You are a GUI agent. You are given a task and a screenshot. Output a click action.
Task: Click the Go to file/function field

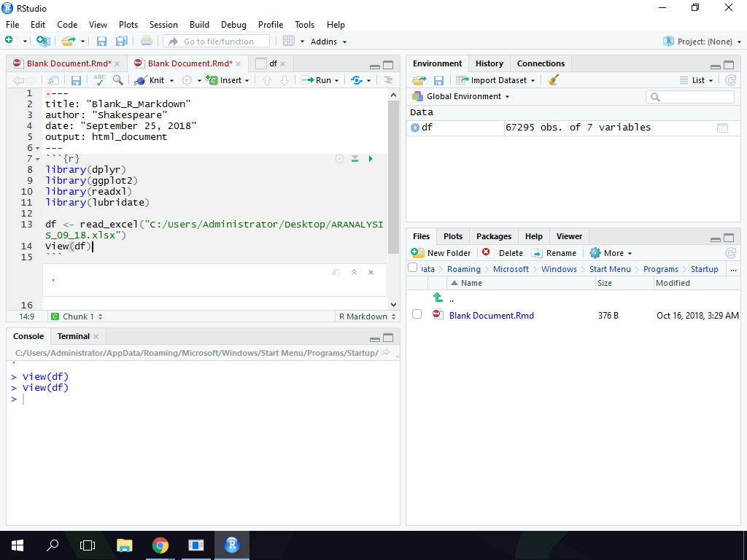tap(216, 42)
